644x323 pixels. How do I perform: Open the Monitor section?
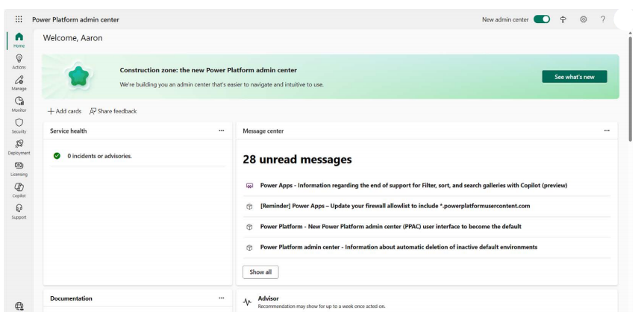tap(19, 104)
